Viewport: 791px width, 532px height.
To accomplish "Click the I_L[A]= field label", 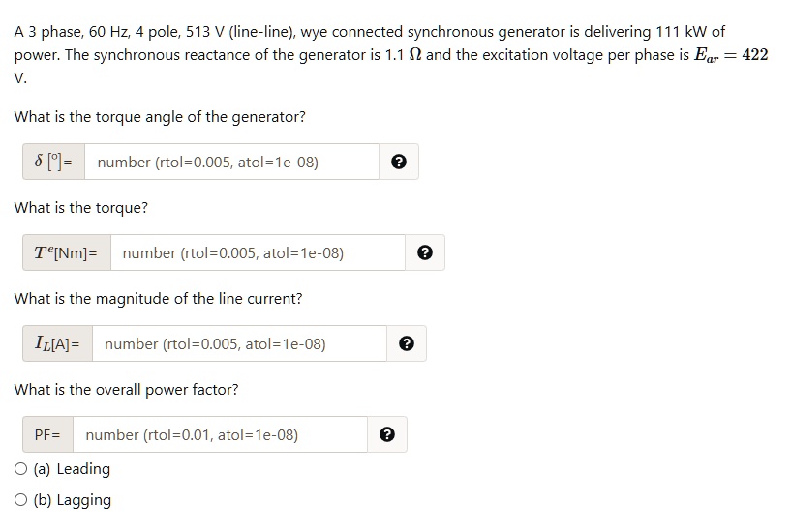I will click(x=58, y=344).
